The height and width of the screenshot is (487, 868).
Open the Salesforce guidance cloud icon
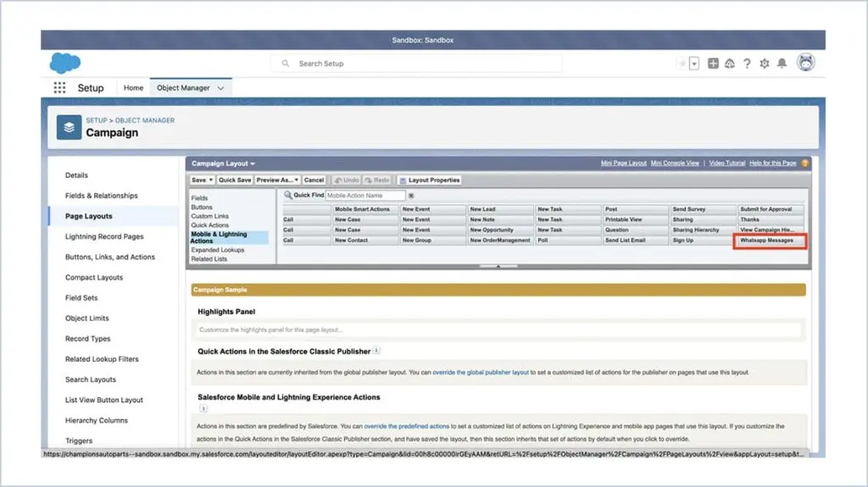[730, 64]
